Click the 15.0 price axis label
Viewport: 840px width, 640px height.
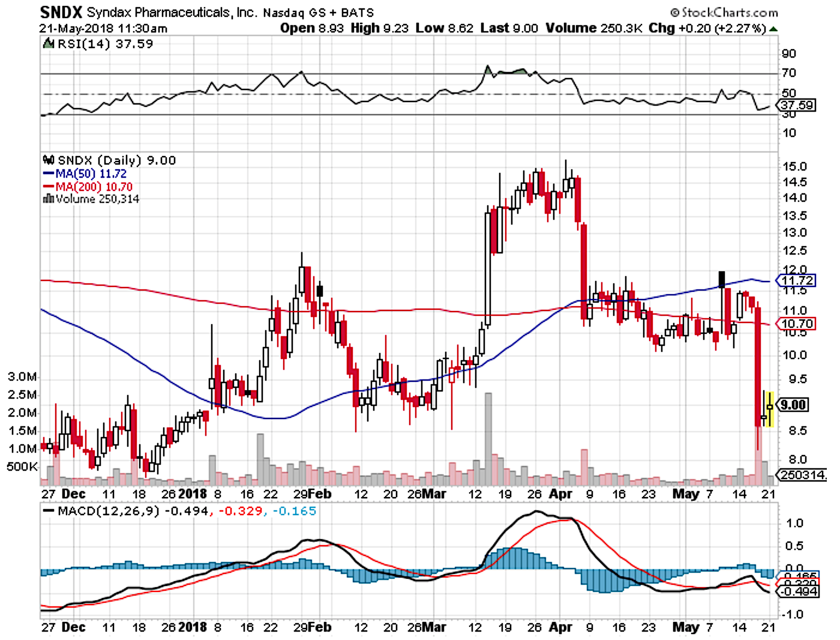point(795,166)
